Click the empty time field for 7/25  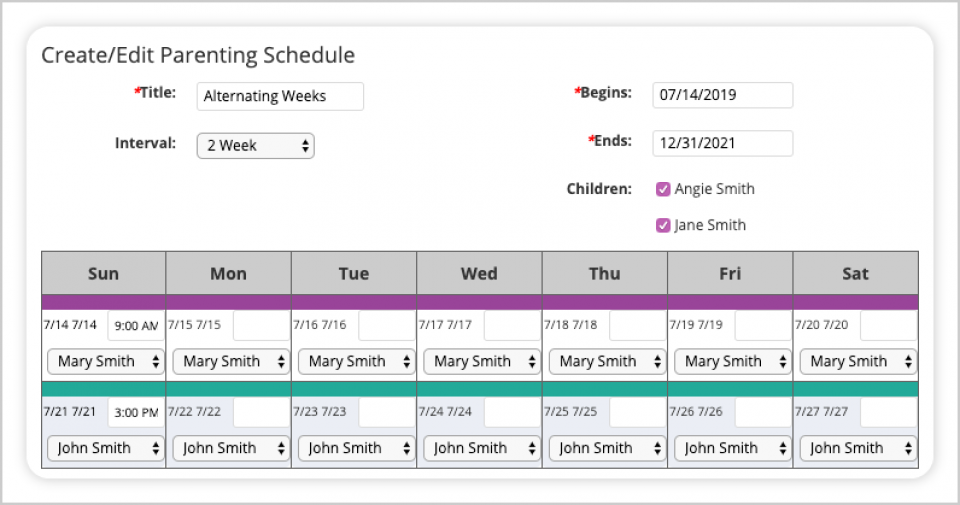[x=638, y=413]
